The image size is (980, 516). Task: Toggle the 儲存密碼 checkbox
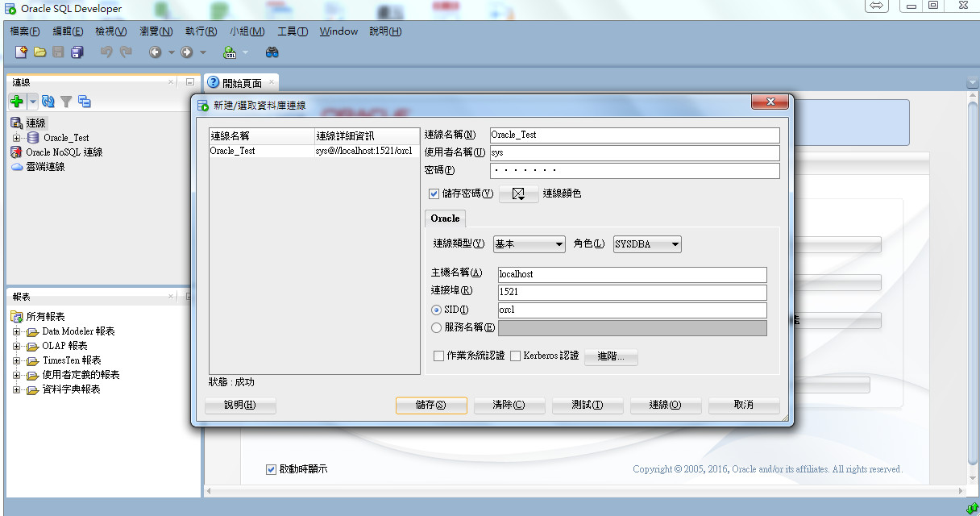pos(434,193)
